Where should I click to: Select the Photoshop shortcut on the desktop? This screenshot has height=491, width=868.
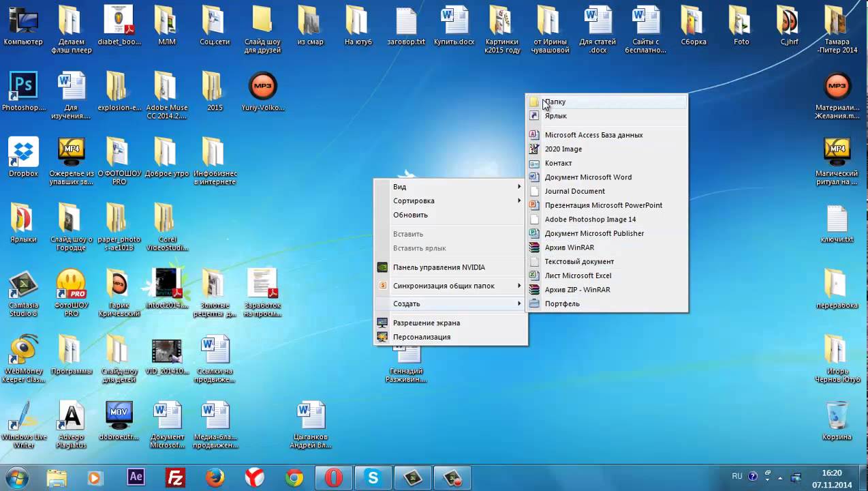pyautogui.click(x=23, y=92)
